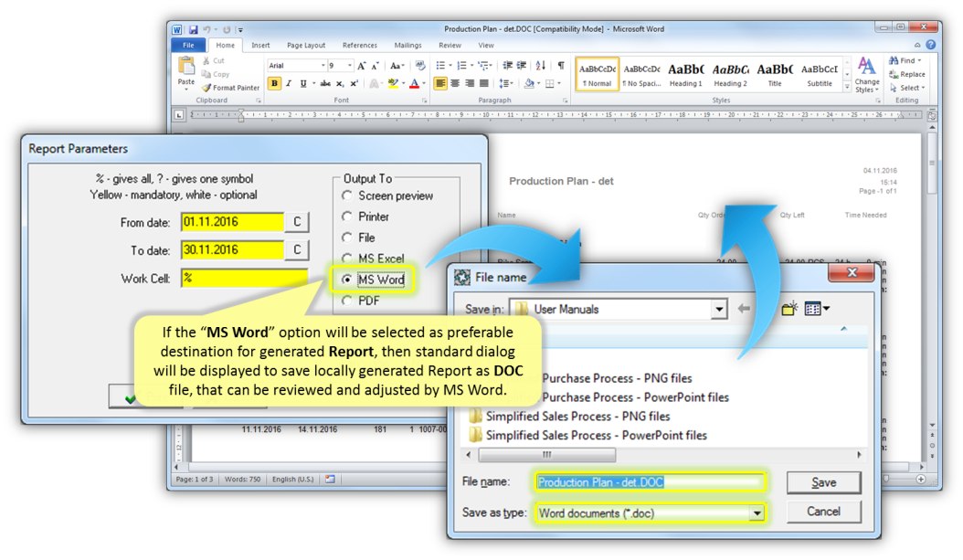Select the PDF output option
Screen dimensions: 963x560
[x=347, y=301]
